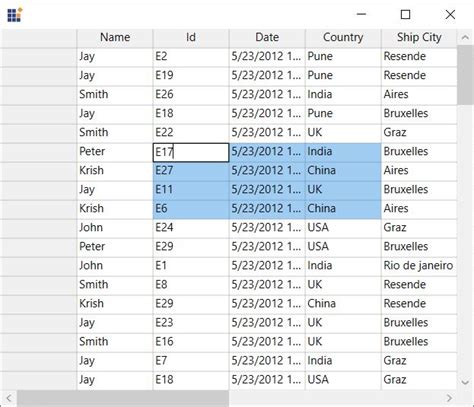Screen dimensions: 474x407
Task: Click the horizontal scrollbar thumb
Action: click(x=123, y=398)
